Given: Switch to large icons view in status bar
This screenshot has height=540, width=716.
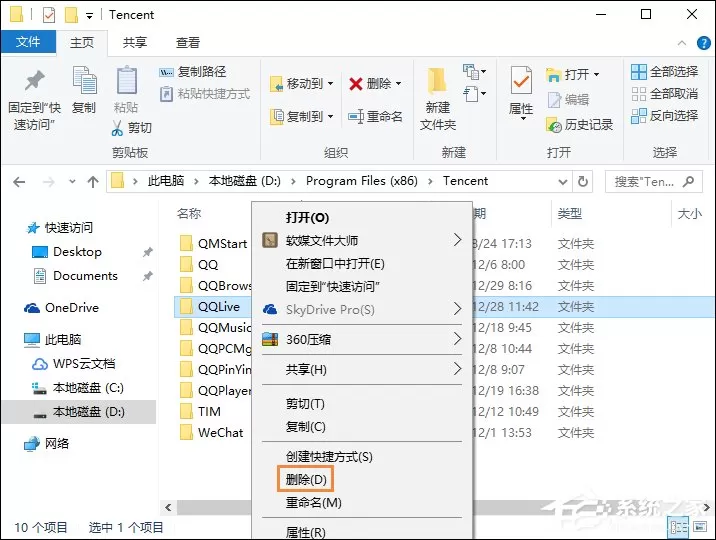Looking at the screenshot, I should tap(700, 527).
